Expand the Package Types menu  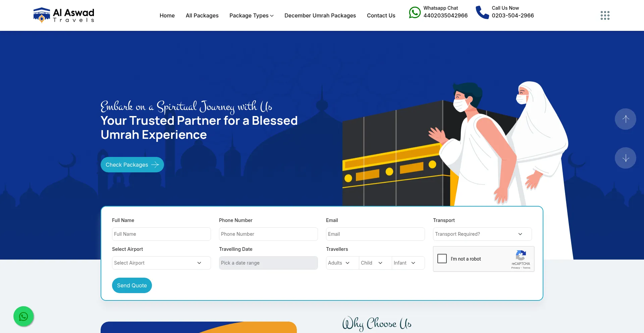click(x=252, y=15)
